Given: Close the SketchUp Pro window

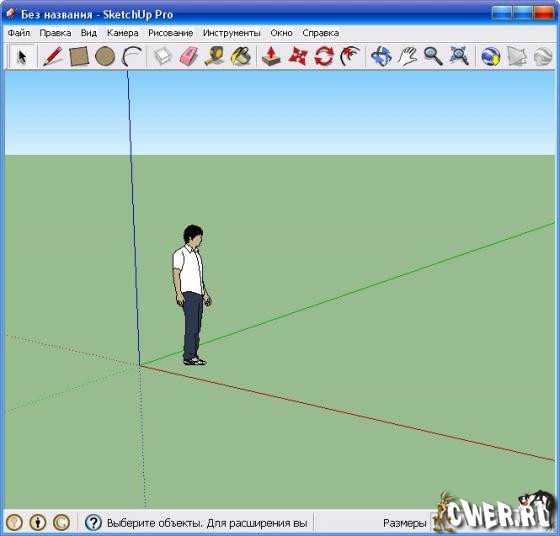Looking at the screenshot, I should pos(544,13).
